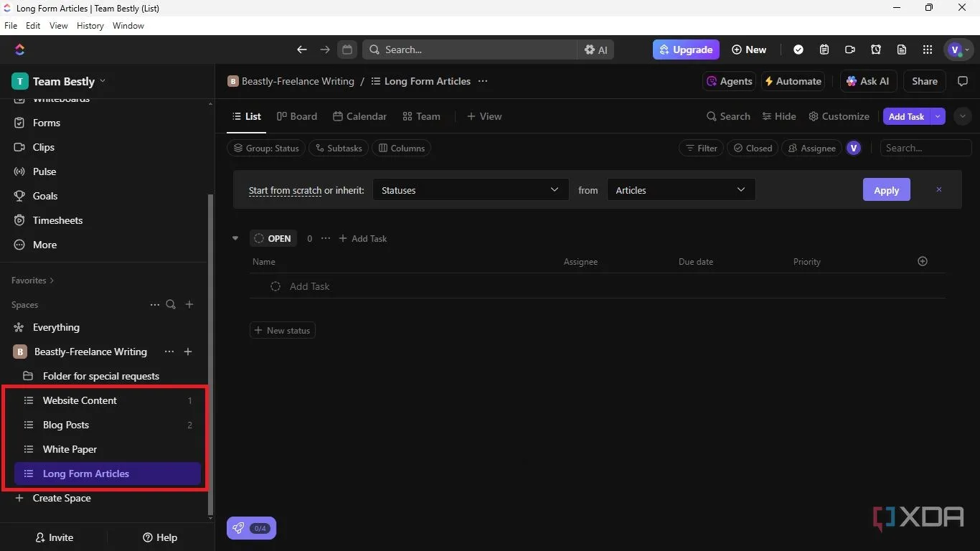Open the Blog Posts list
The width and height of the screenshot is (980, 551).
coord(108,425)
